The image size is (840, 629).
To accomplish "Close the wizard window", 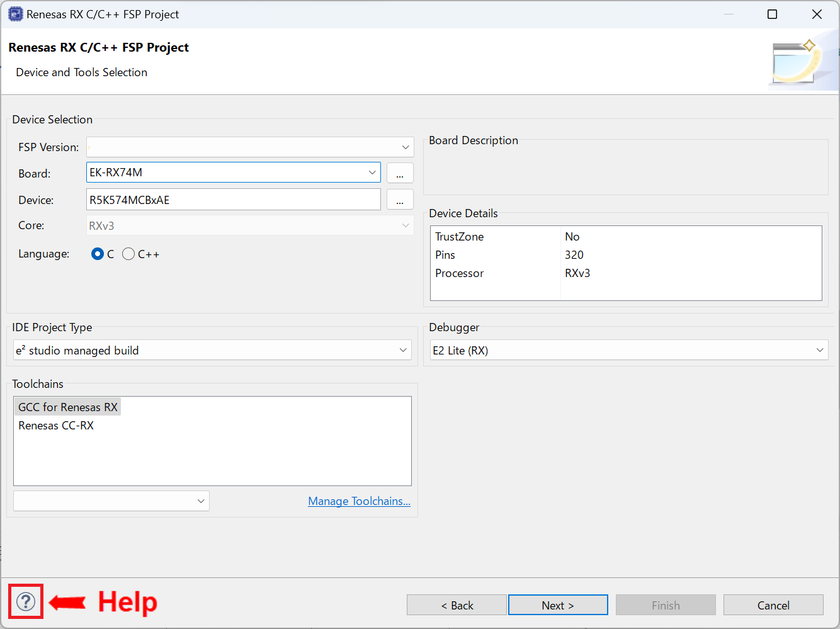I will click(x=817, y=14).
